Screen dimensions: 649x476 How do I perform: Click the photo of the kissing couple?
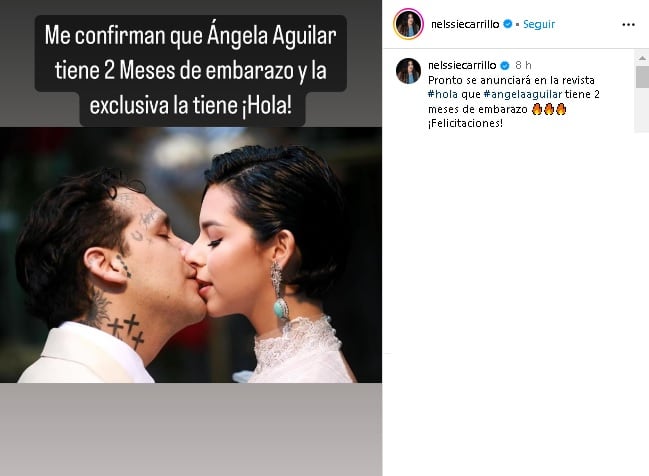pos(191,255)
